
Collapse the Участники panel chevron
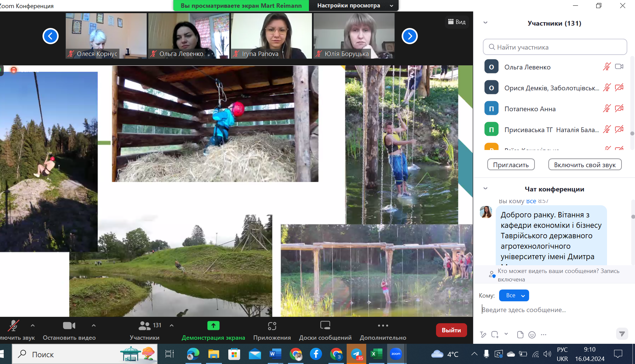486,23
